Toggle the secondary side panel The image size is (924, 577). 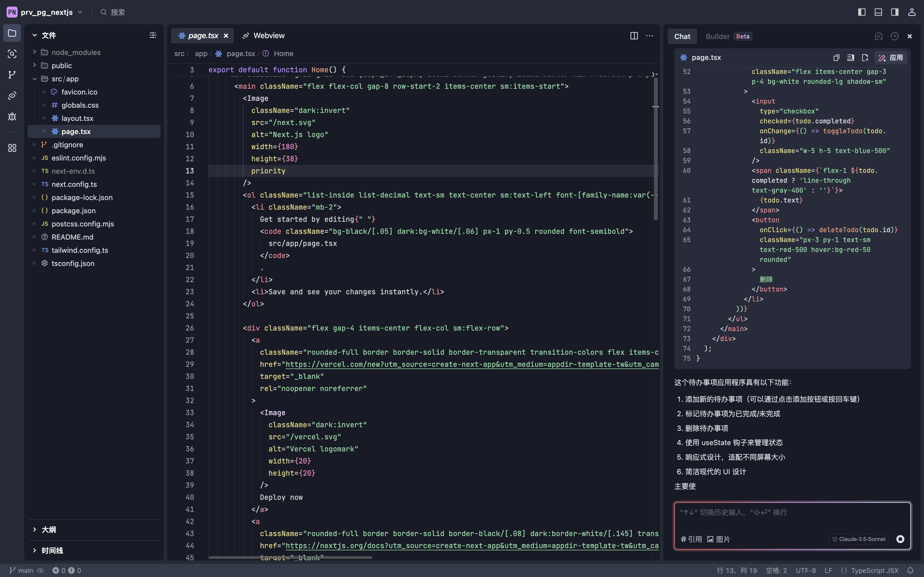894,12
